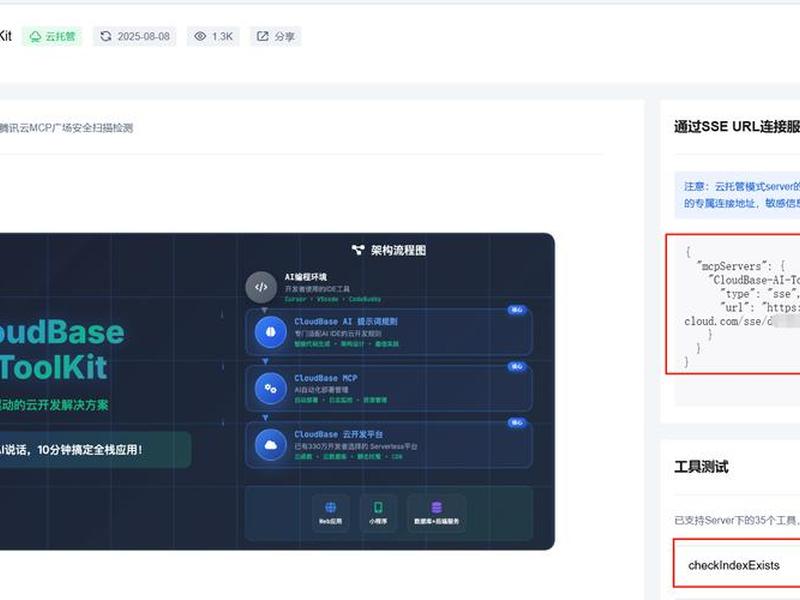Click the green 云托管 cloud-hosting tag
The height and width of the screenshot is (600, 800).
click(x=52, y=36)
